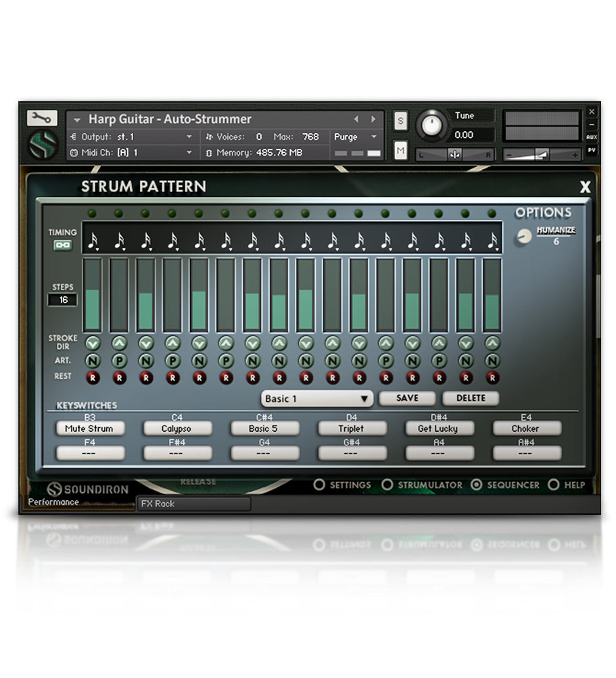Viewport: 616px width, 678px height.
Task: Close the Strum Pattern panel with X
Action: click(x=585, y=187)
